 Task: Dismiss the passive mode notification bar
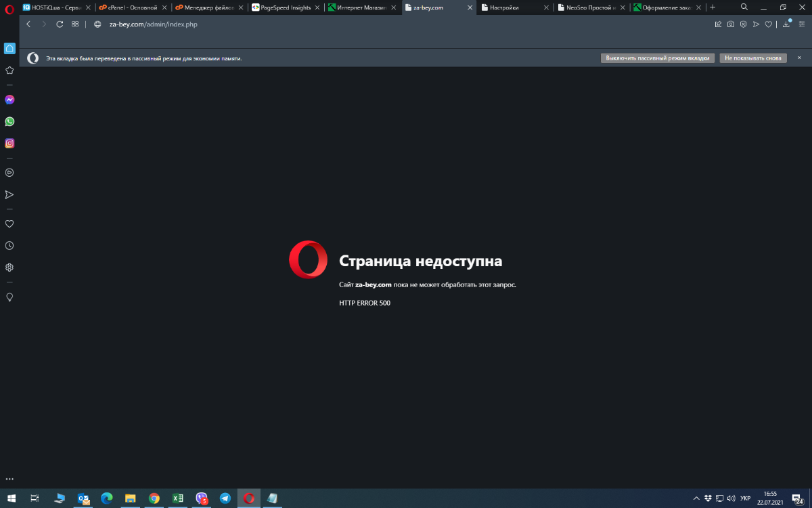coord(799,58)
